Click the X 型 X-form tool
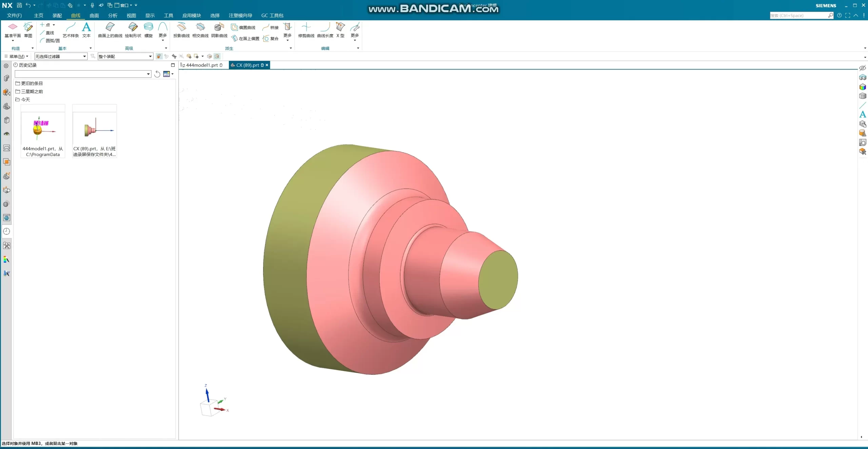 [340, 29]
